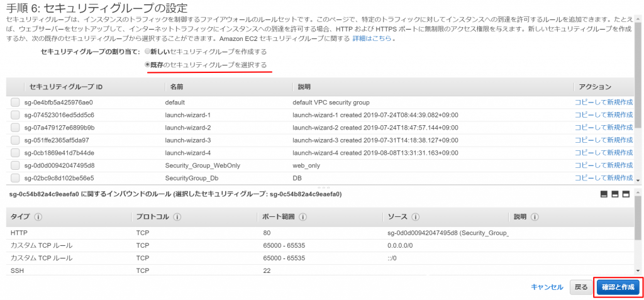Click the sg-074523016ed5dd5c6 group ID
This screenshot has height=300, width=644.
[x=59, y=114]
